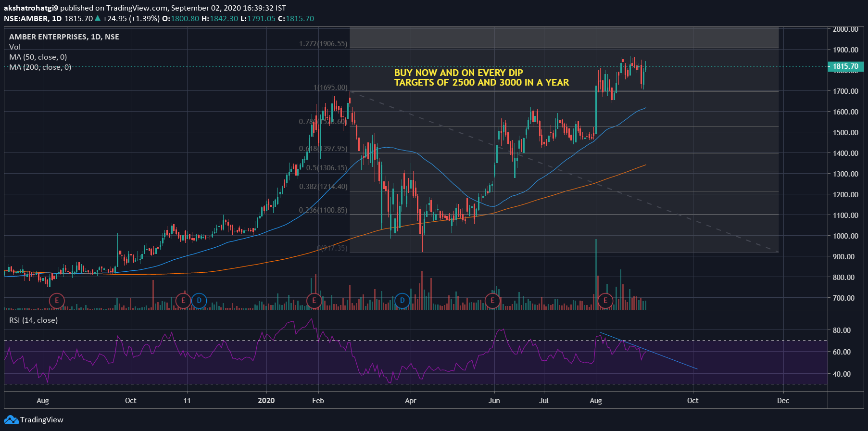Select the MA (200, close, 0) label
The width and height of the screenshot is (868, 431).
[x=40, y=67]
